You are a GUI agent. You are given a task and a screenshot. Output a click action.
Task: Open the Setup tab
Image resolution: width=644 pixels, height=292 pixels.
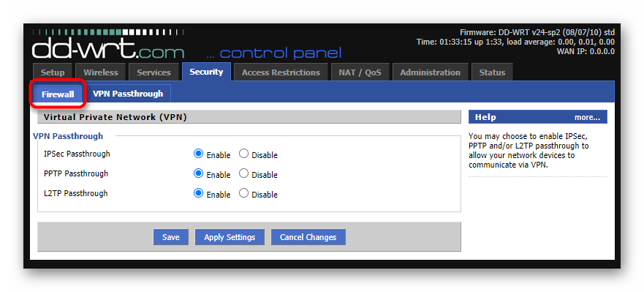53,72
